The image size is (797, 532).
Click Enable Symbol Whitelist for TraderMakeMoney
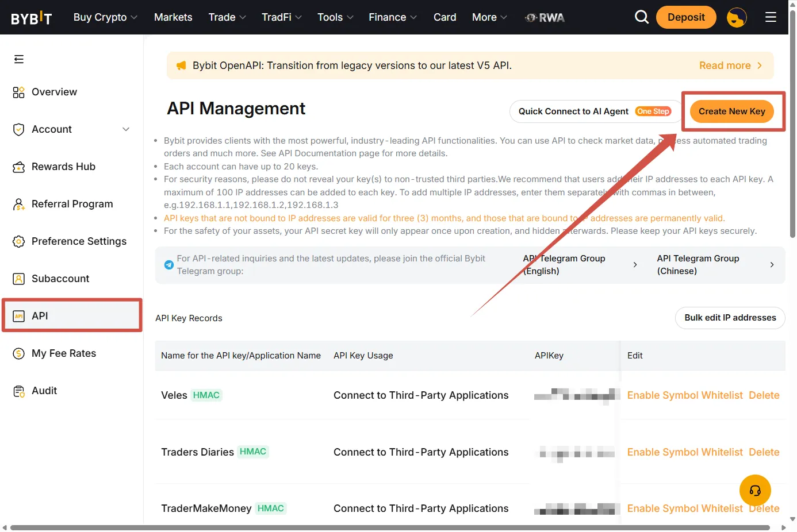685,508
